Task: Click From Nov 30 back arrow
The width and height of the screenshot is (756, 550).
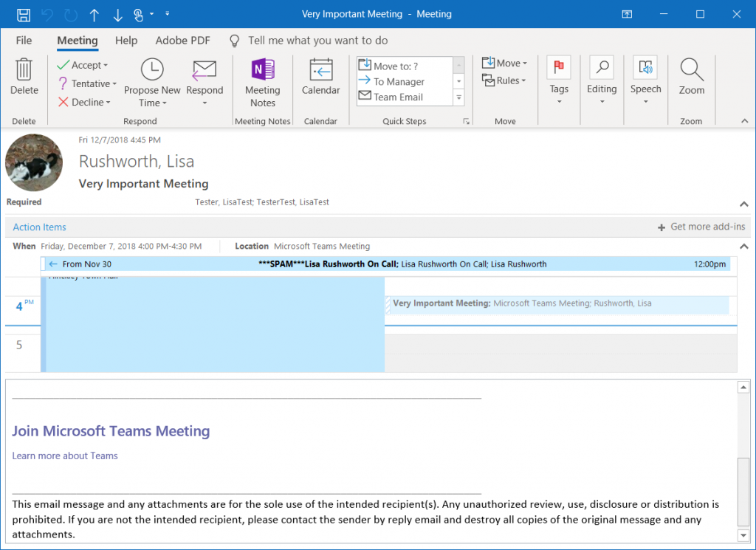Action: (x=53, y=264)
